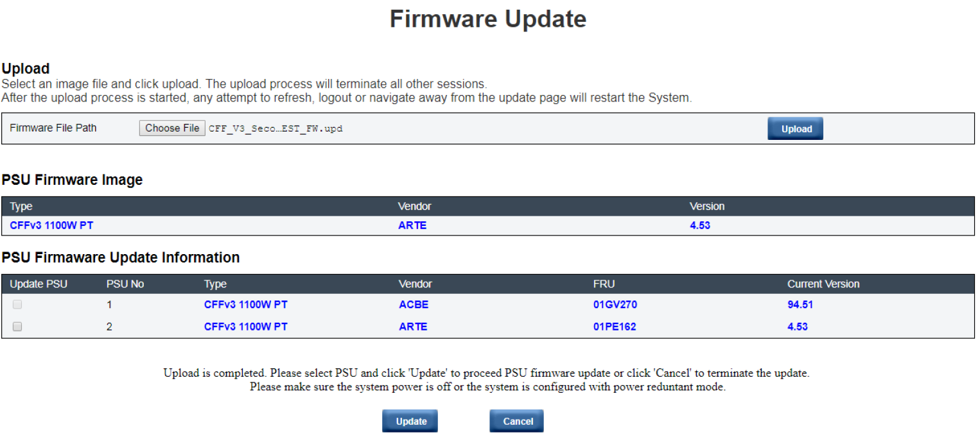This screenshot has width=980, height=437.
Task: Click the PSU Firmaware Update Information heading
Action: point(121,257)
